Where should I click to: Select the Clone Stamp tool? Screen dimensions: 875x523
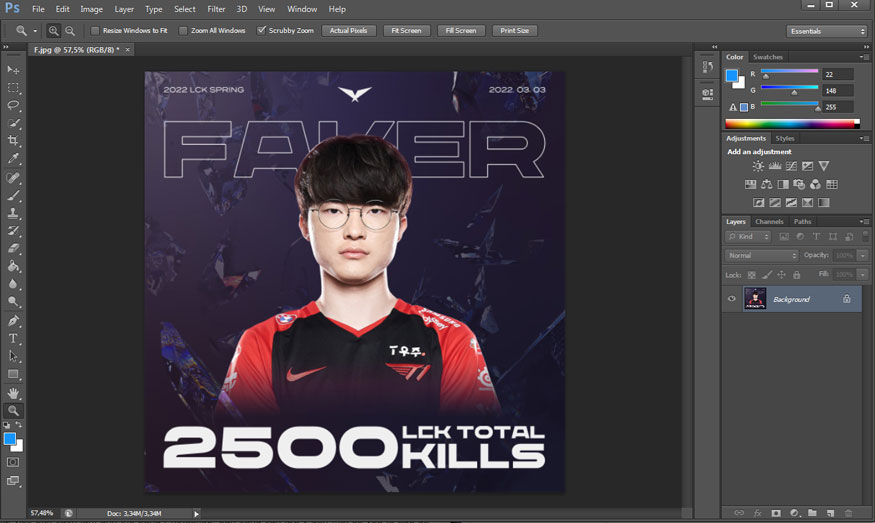pos(13,213)
